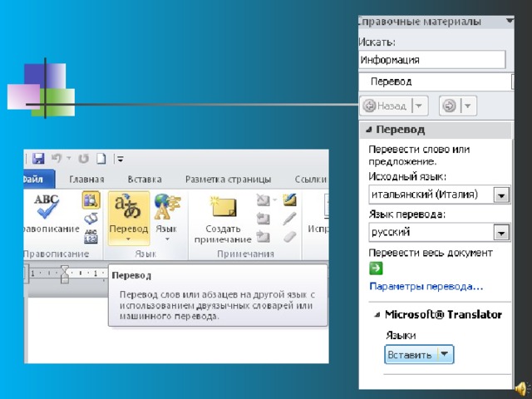The height and width of the screenshot is (399, 532).
Task: Click the Правописание group label
Action: coord(57,254)
